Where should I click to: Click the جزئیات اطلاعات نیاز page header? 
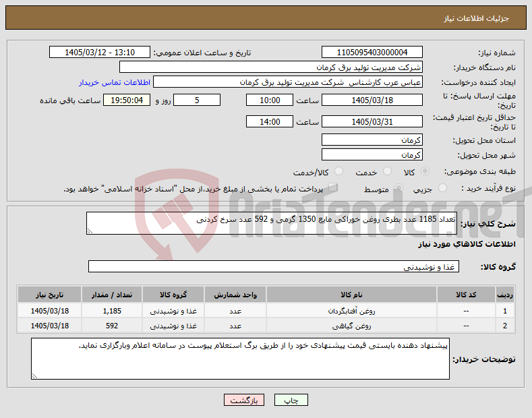476,18
